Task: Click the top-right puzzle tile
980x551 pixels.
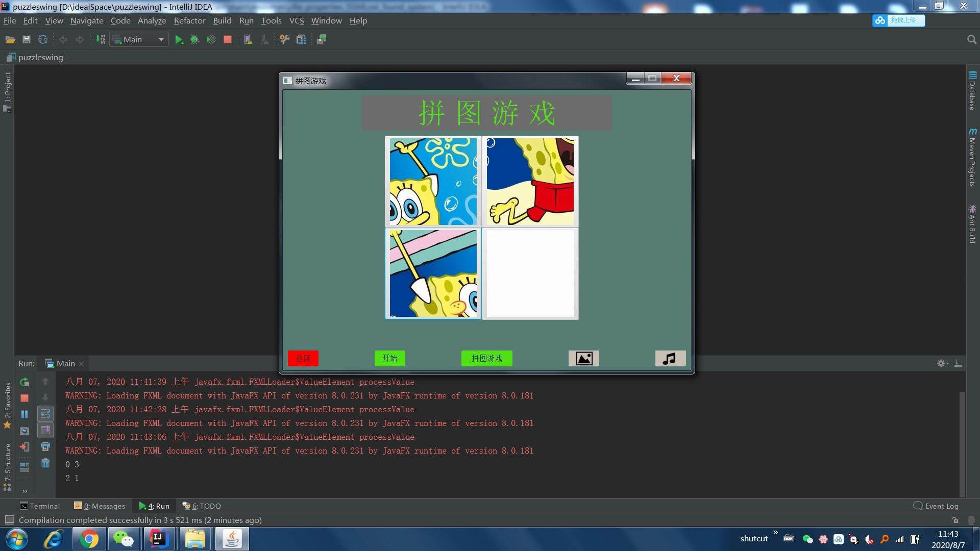Action: coord(530,182)
